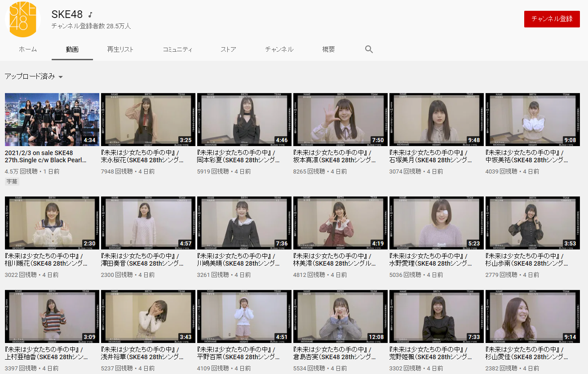Click the 水野愛理 video title link
Screen dimensions: 588x374
click(x=431, y=260)
